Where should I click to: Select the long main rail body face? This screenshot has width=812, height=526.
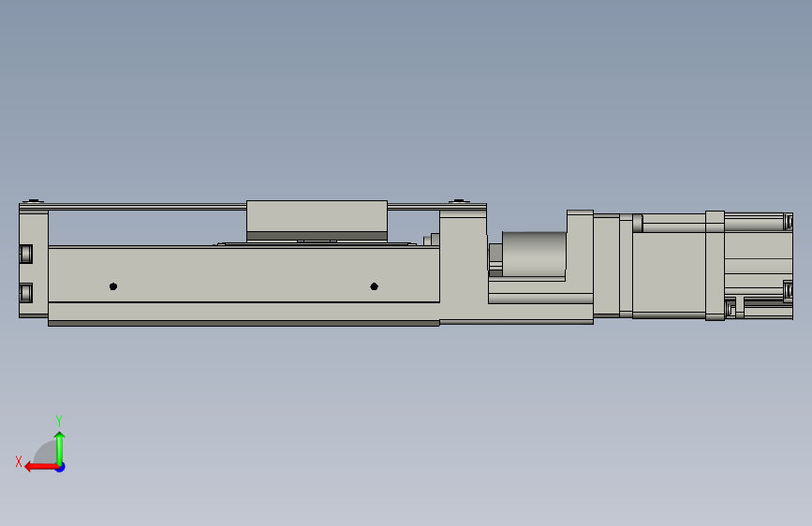(x=244, y=274)
